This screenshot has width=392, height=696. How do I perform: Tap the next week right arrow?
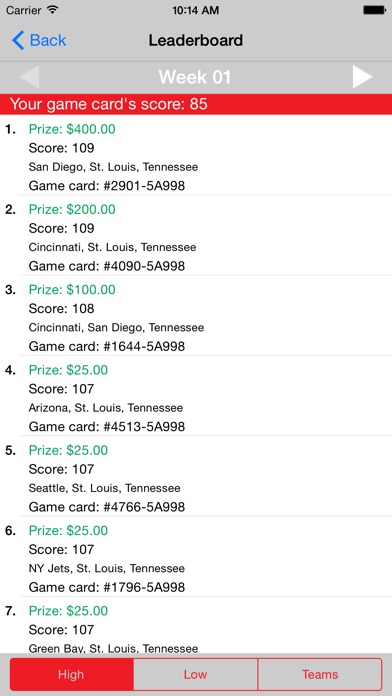point(362,77)
